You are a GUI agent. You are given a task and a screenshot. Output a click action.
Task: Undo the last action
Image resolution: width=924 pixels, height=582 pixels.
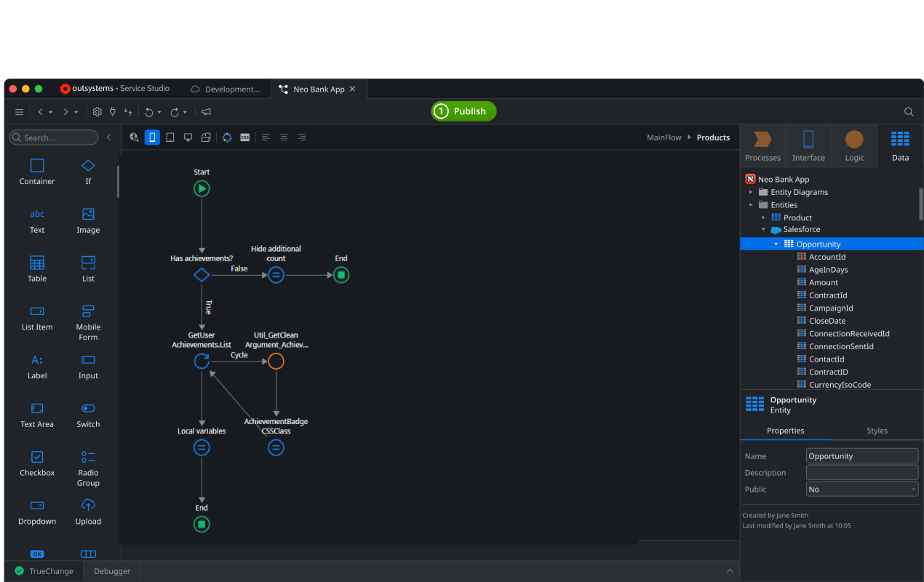coord(149,112)
